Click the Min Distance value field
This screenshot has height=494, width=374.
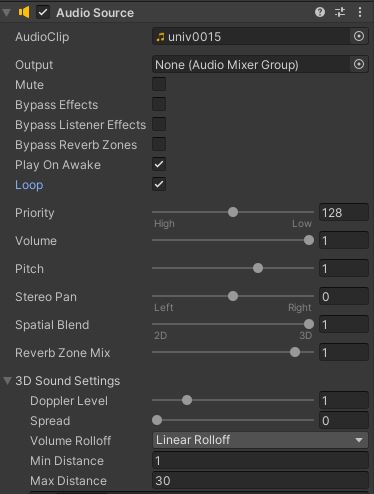click(260, 461)
